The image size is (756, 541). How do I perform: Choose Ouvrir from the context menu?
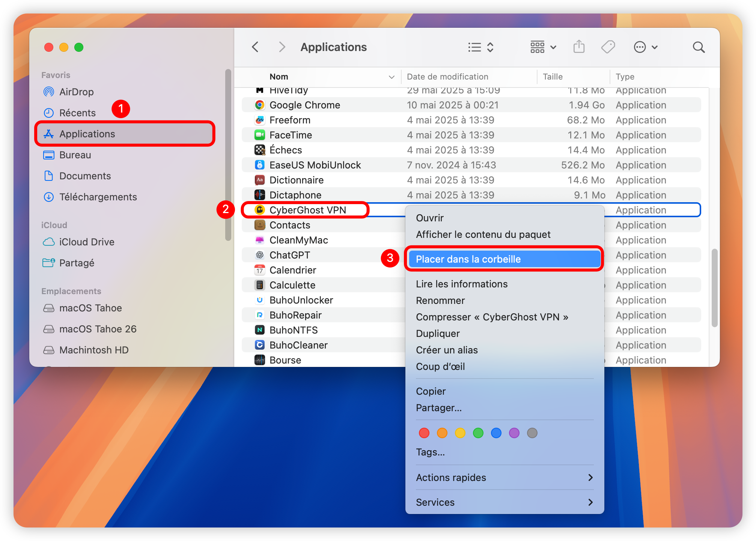tap(505, 218)
